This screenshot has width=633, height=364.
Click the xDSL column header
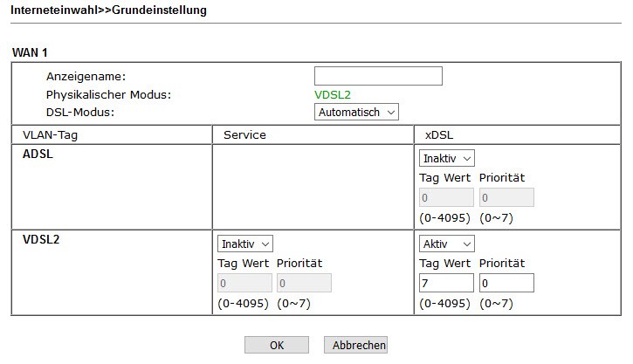[438, 135]
